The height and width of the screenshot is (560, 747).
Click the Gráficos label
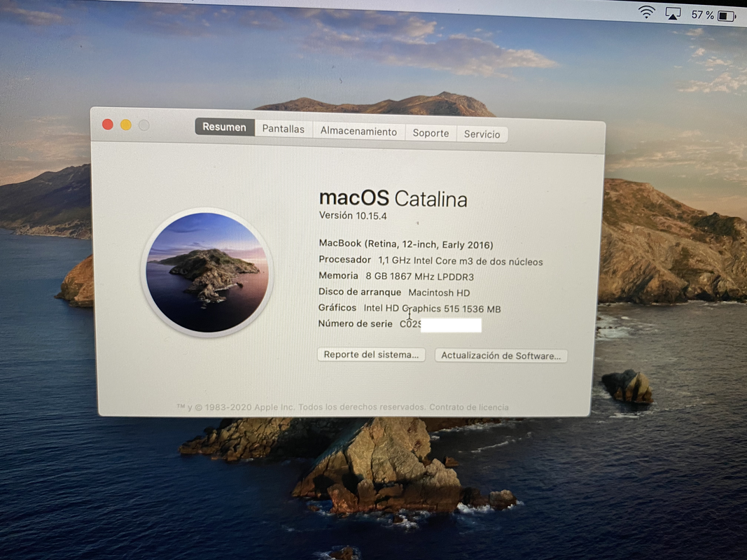click(337, 307)
